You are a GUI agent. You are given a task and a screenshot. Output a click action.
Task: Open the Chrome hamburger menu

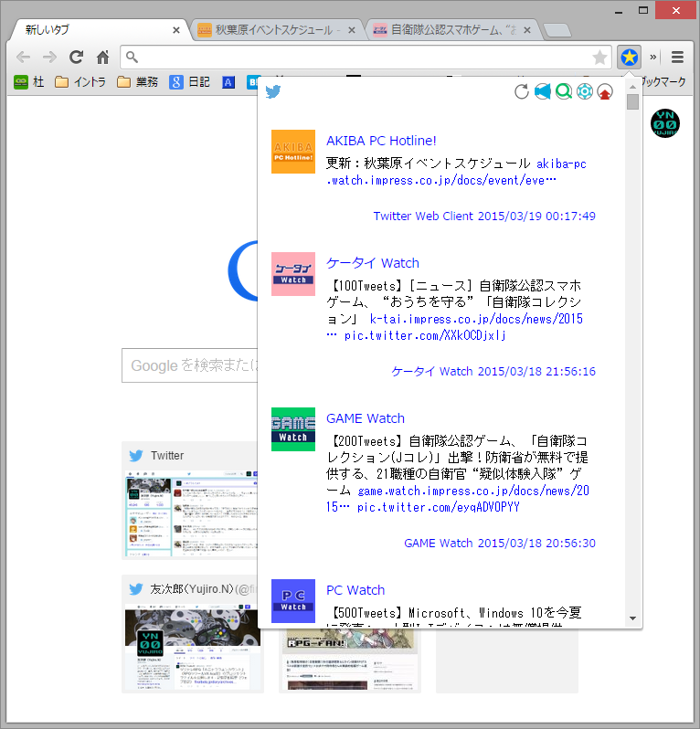tap(677, 58)
